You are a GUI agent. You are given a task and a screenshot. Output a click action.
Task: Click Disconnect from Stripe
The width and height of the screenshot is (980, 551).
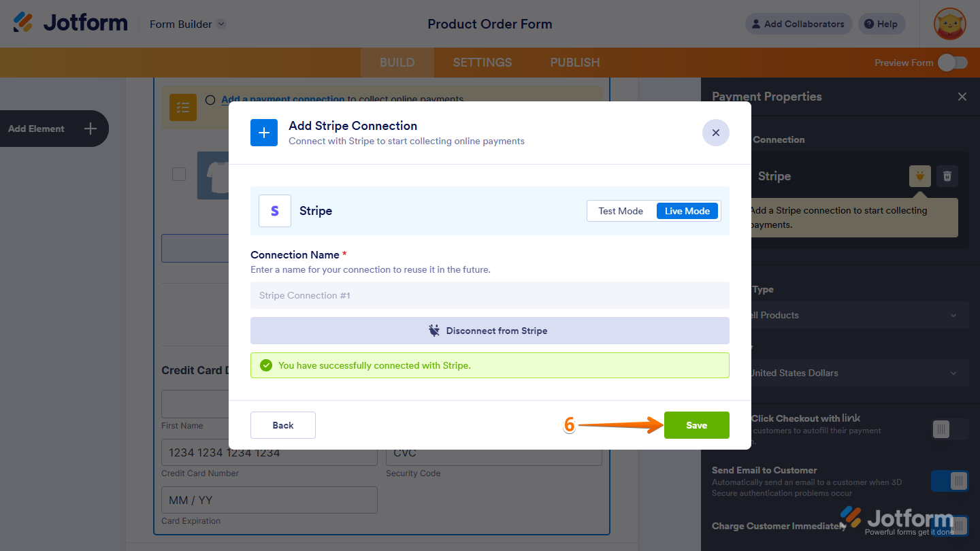pyautogui.click(x=489, y=331)
